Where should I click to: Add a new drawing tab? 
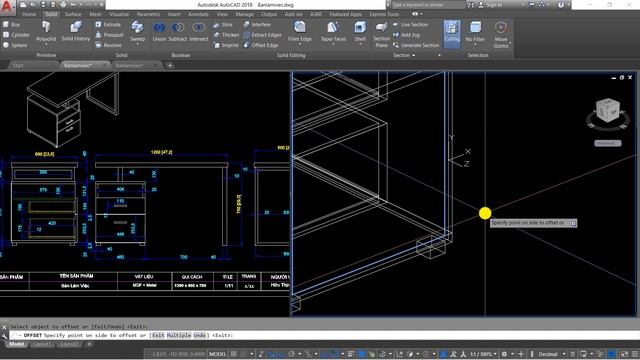click(170, 65)
